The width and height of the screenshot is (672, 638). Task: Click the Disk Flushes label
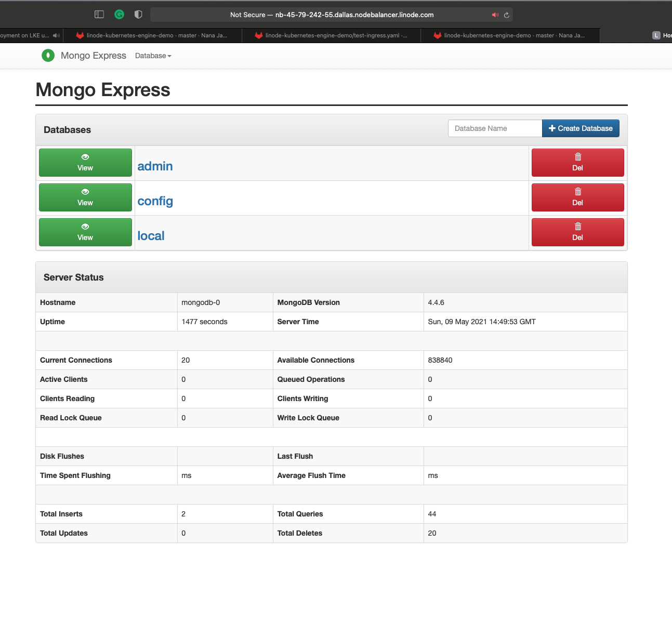click(x=62, y=456)
